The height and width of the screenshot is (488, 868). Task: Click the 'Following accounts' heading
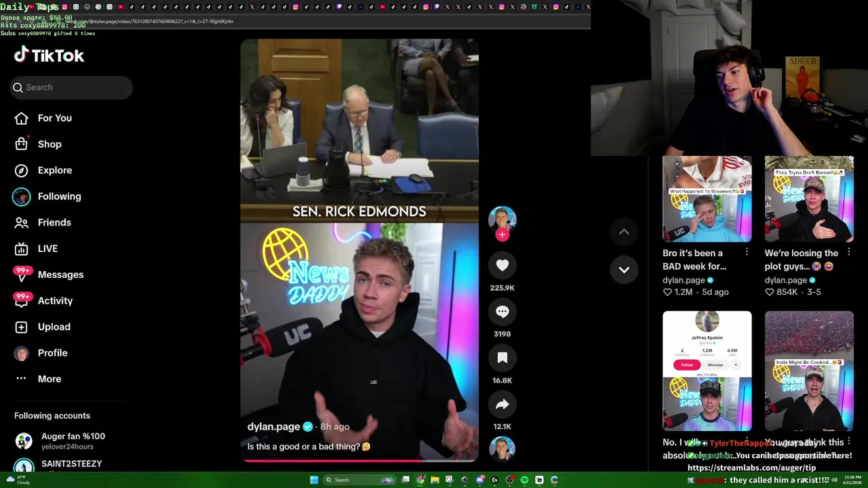(x=52, y=415)
